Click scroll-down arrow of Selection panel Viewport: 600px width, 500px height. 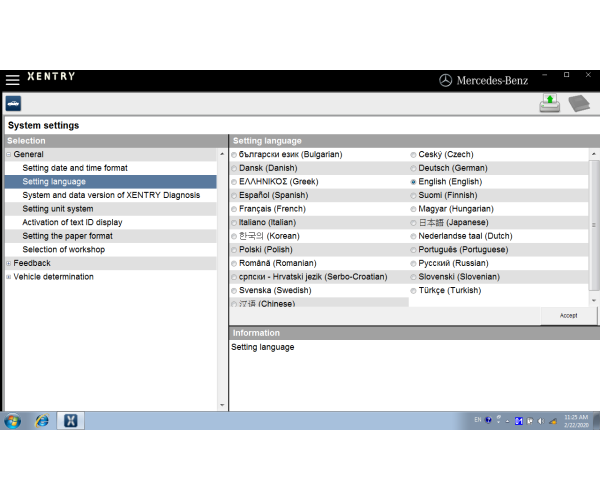[x=222, y=405]
